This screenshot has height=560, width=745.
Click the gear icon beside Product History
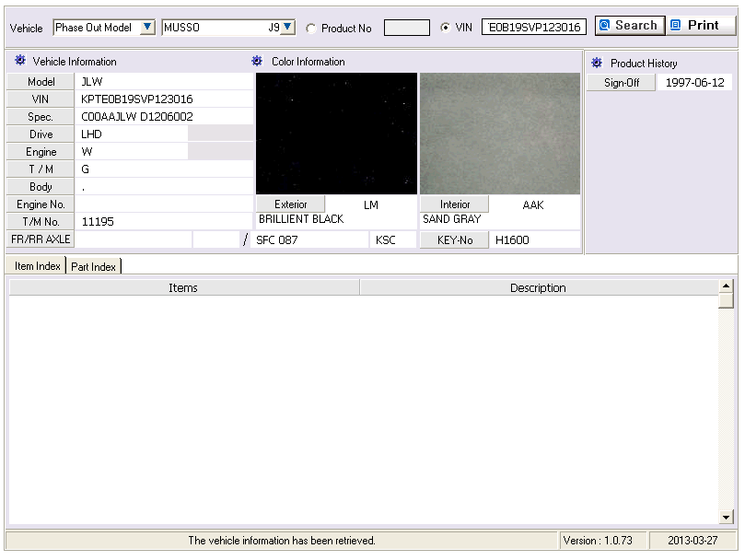597,63
